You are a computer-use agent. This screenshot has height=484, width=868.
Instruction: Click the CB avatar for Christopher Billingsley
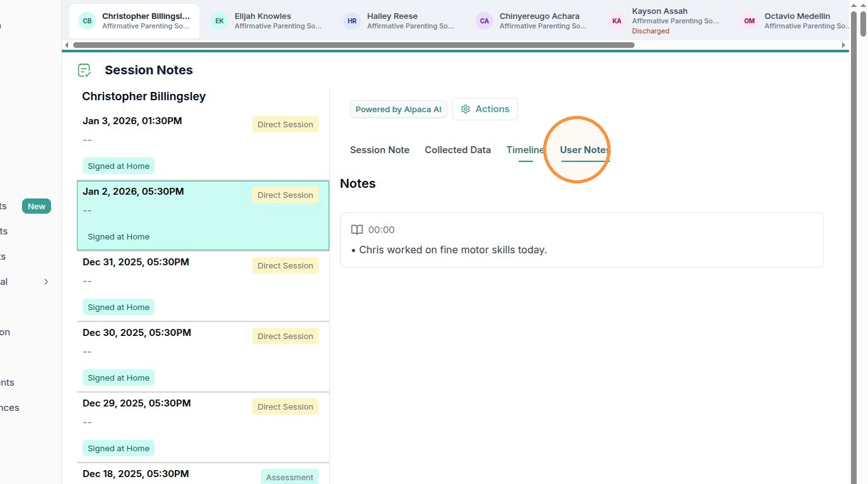click(87, 21)
